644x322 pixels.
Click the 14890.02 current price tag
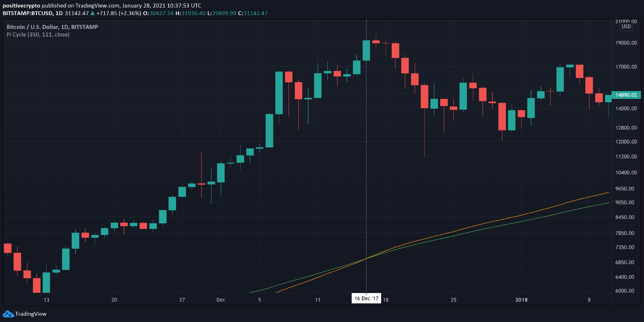(626, 95)
